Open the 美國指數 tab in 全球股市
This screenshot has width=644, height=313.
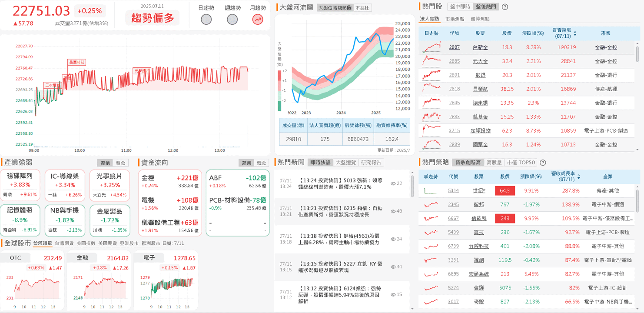coord(86,243)
